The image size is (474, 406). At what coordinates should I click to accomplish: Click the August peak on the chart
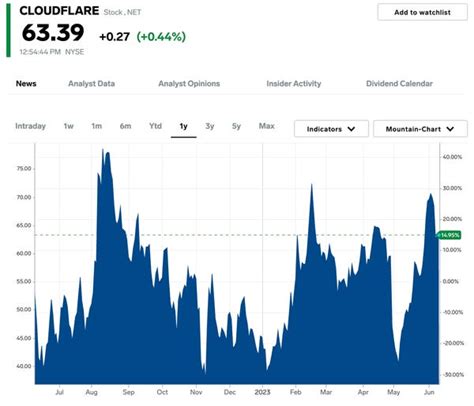(x=103, y=150)
